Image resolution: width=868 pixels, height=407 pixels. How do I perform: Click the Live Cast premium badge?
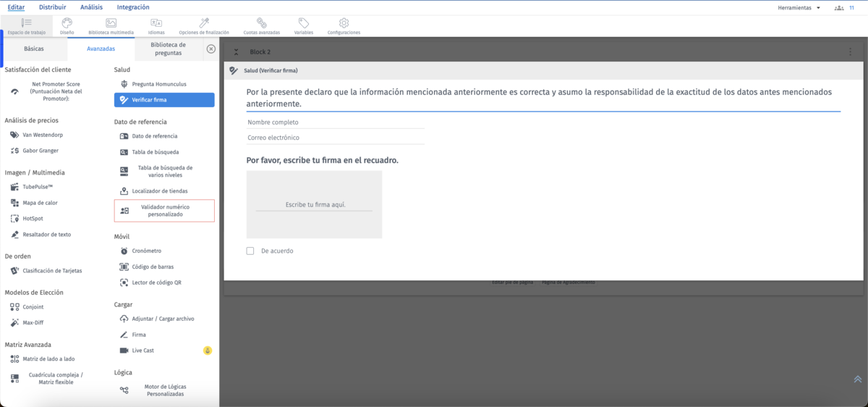[208, 351]
